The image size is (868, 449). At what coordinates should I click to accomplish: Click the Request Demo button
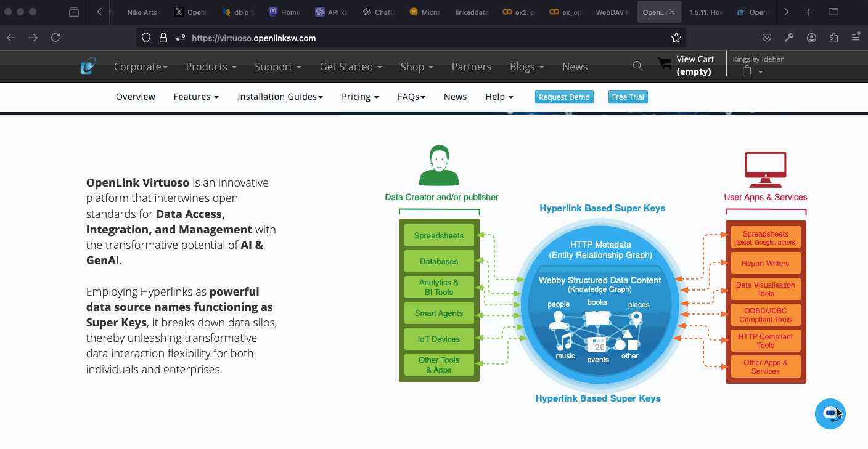click(x=564, y=97)
